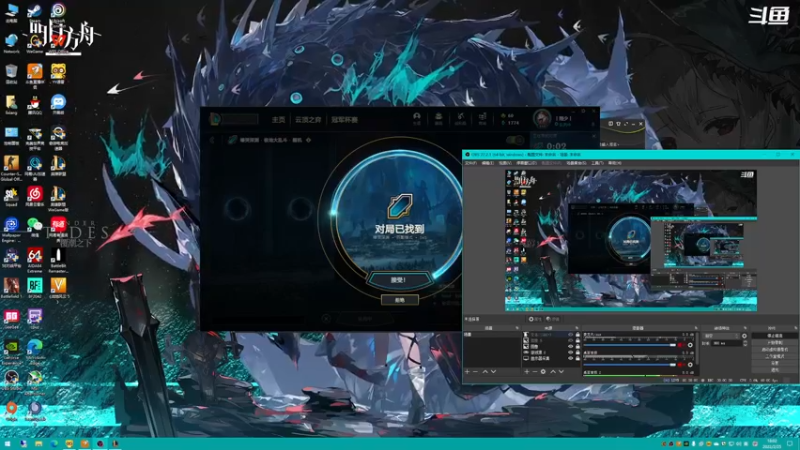This screenshot has width=800, height=450.
Task: Open settings gear for second mixer audio track
Action: click(x=690, y=365)
